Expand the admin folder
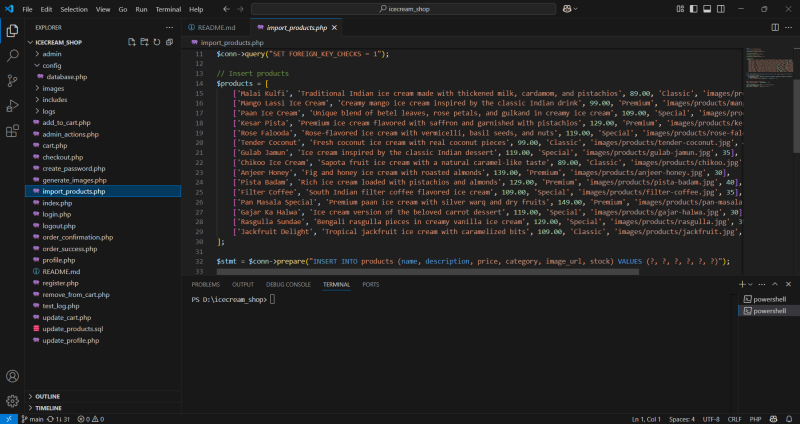The width and height of the screenshot is (800, 424). (51, 53)
